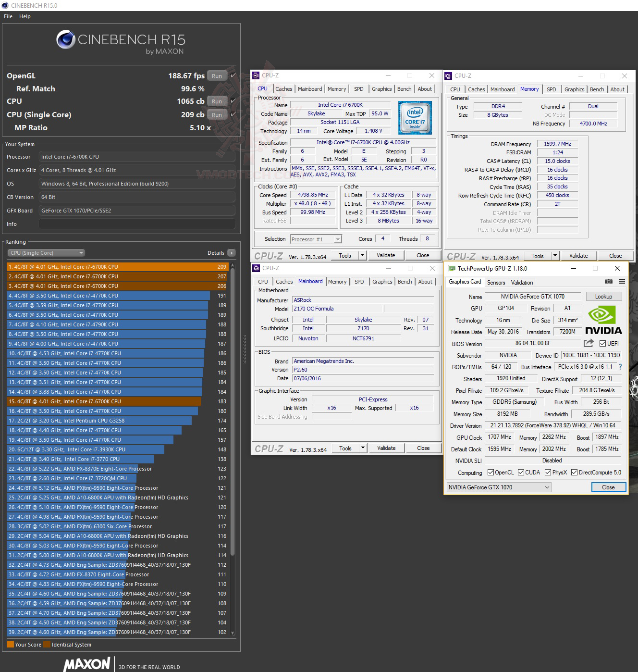Open the Tools dropdown arrow in the CPU-Z processor window
This screenshot has height=672, width=638.
coord(363,255)
